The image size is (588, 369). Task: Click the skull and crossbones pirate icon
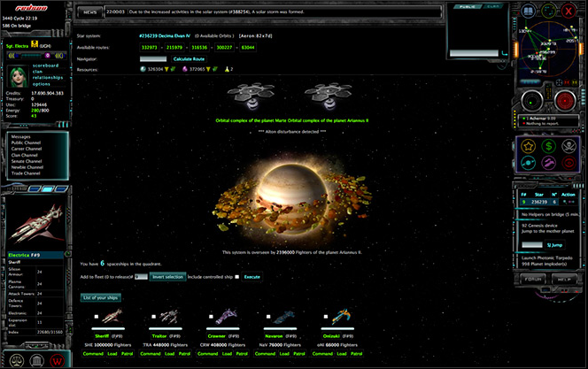[x=569, y=146]
